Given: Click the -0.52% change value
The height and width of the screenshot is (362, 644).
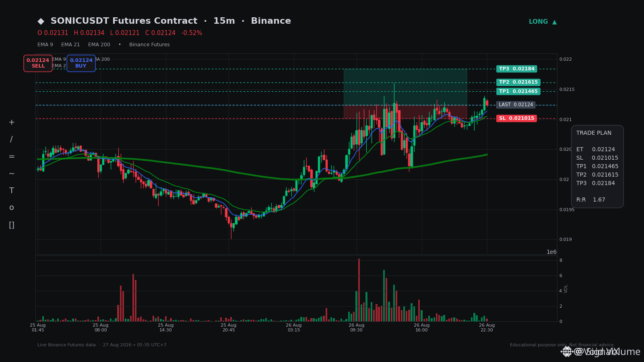Looking at the screenshot, I should pyautogui.click(x=192, y=33).
